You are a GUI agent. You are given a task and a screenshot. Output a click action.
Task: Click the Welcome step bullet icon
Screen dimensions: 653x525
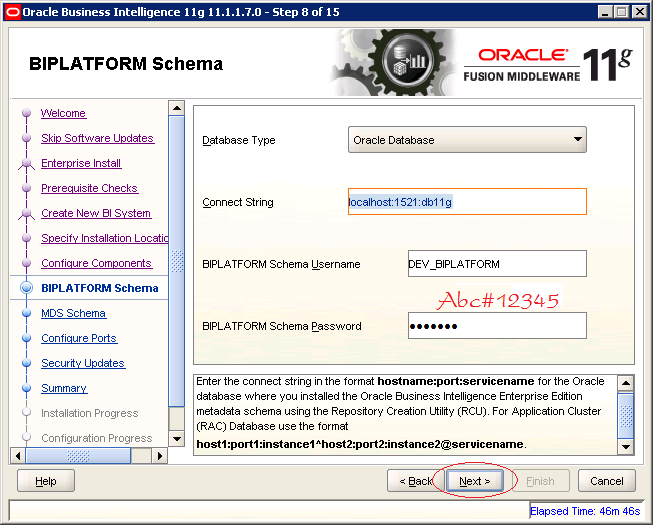click(x=27, y=113)
